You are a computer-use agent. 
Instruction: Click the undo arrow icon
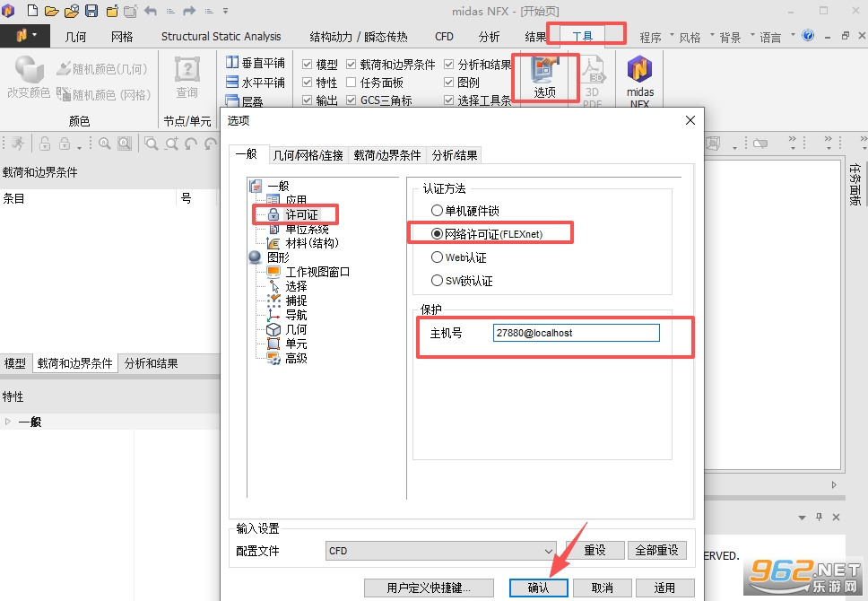pyautogui.click(x=150, y=11)
